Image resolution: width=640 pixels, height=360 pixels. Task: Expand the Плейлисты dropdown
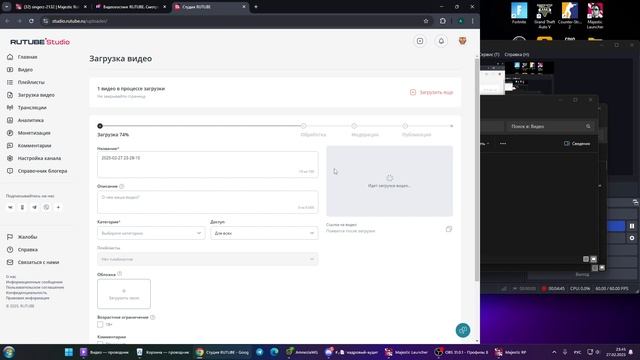[208, 259]
